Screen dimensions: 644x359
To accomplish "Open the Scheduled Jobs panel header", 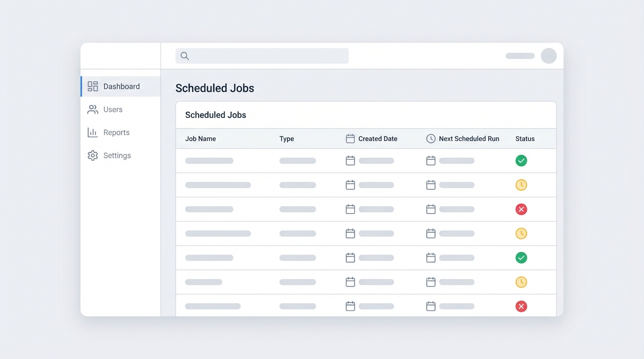I will click(x=215, y=115).
